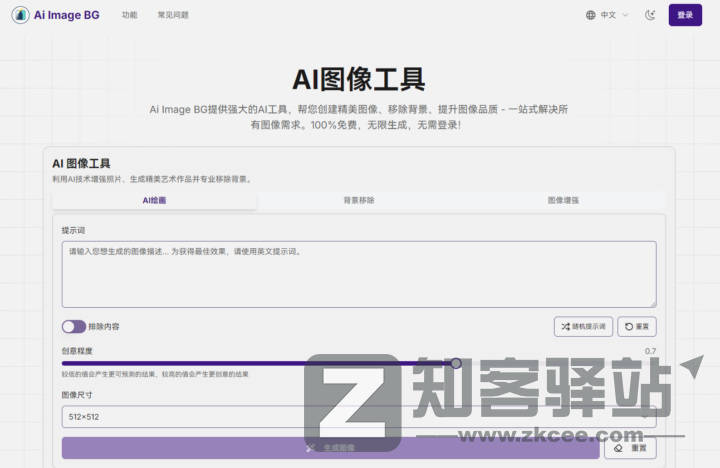720x468 pixels.
Task: Toggle dark mode with the moon icon
Action: pyautogui.click(x=651, y=15)
